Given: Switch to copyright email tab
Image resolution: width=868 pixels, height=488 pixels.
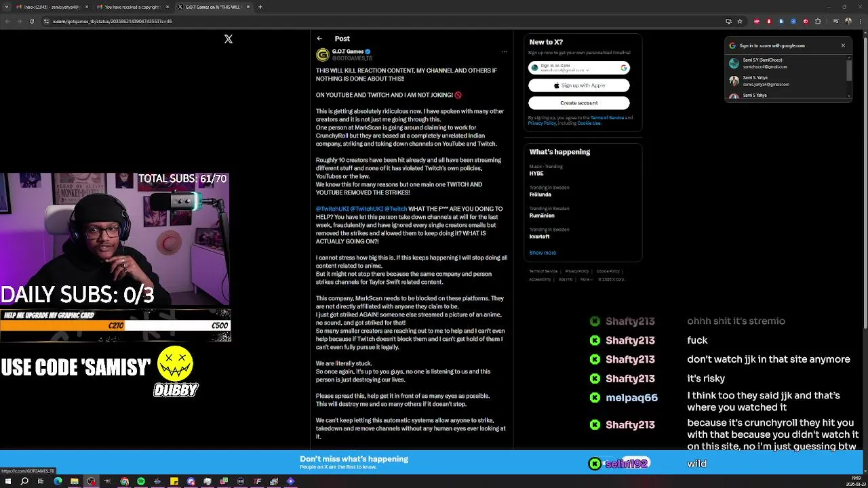Looking at the screenshot, I should [133, 7].
